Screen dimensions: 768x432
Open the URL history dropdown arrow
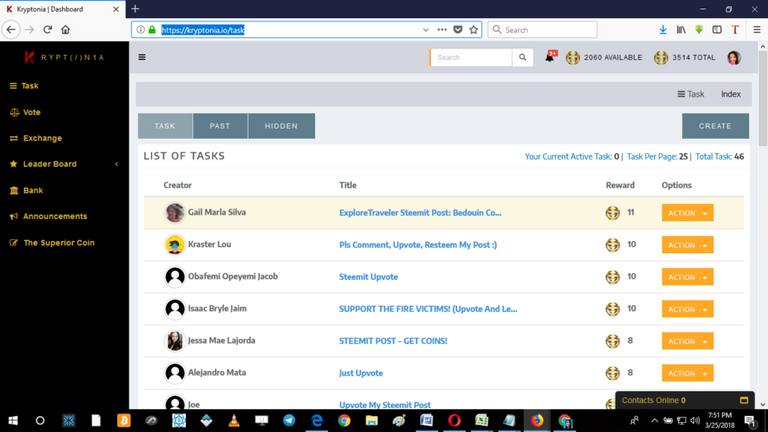pyautogui.click(x=426, y=30)
